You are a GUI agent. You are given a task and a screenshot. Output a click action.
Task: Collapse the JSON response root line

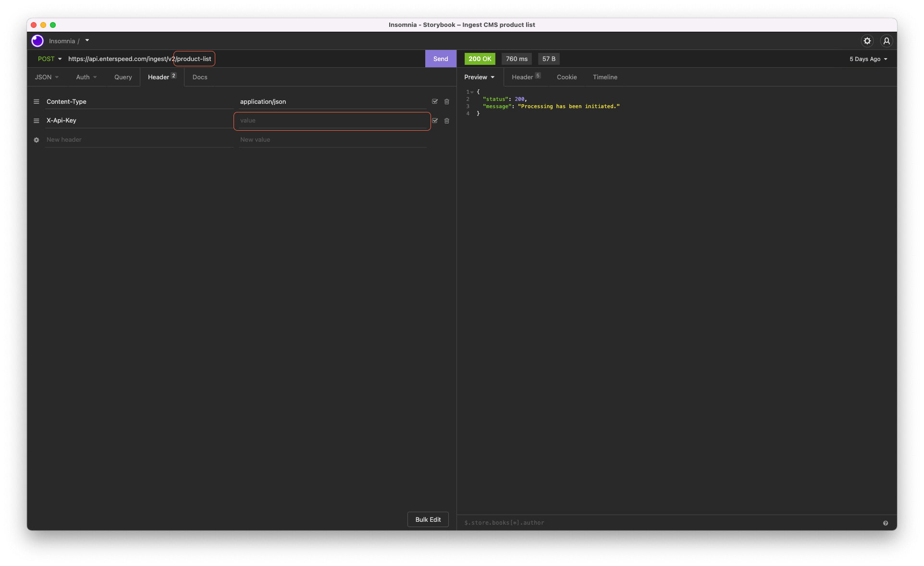coord(472,92)
